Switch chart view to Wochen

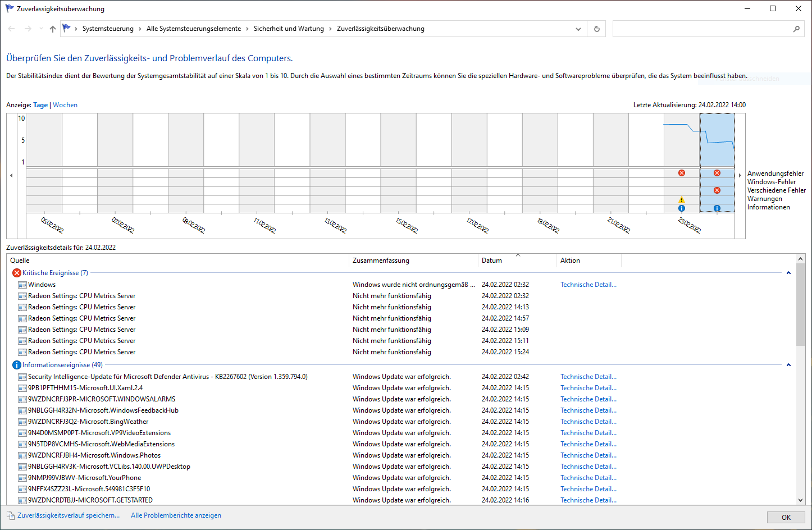tap(65, 105)
